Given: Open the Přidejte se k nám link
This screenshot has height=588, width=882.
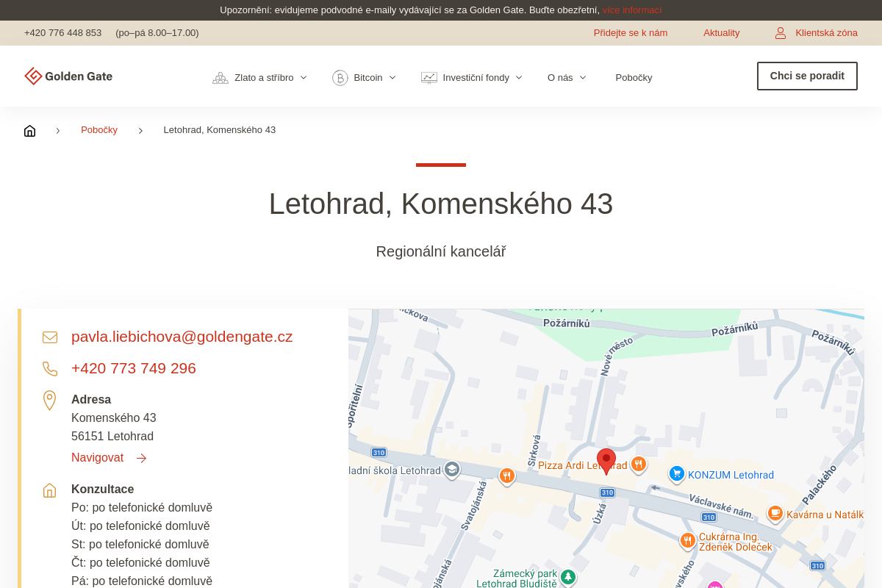Looking at the screenshot, I should 631,33.
